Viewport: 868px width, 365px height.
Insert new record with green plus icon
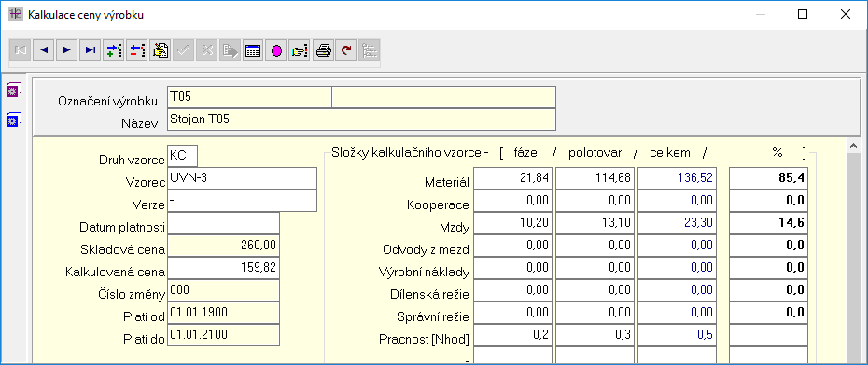pos(114,51)
